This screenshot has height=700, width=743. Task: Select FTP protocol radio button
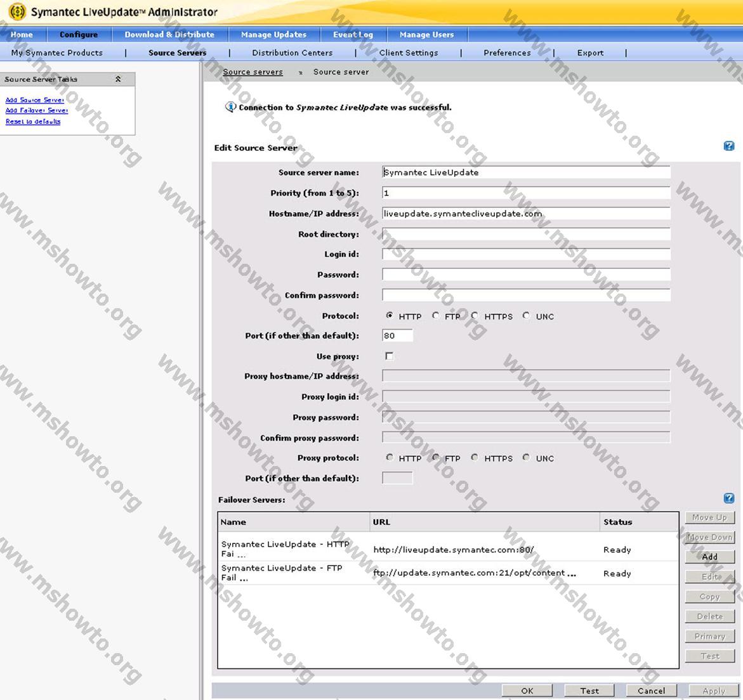435,315
